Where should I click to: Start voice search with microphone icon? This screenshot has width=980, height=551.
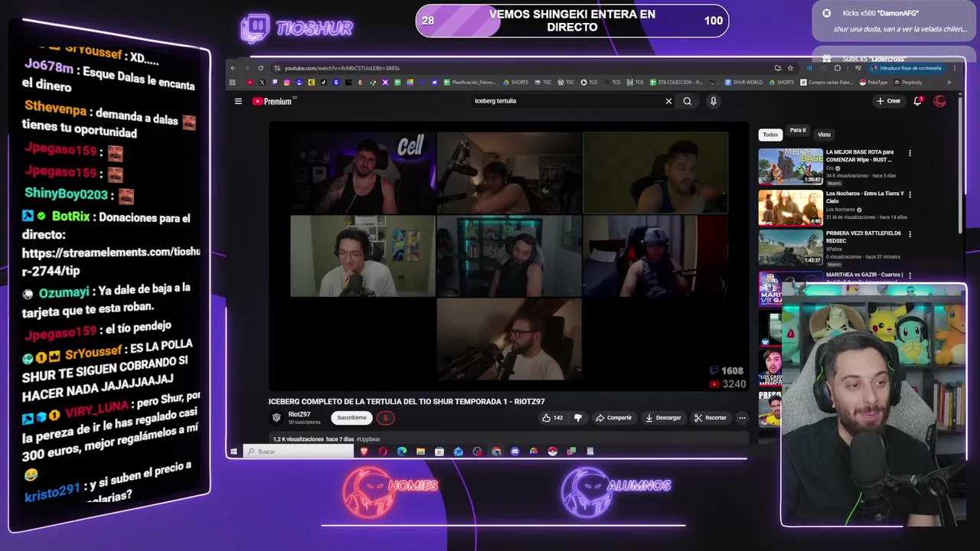[x=713, y=101]
